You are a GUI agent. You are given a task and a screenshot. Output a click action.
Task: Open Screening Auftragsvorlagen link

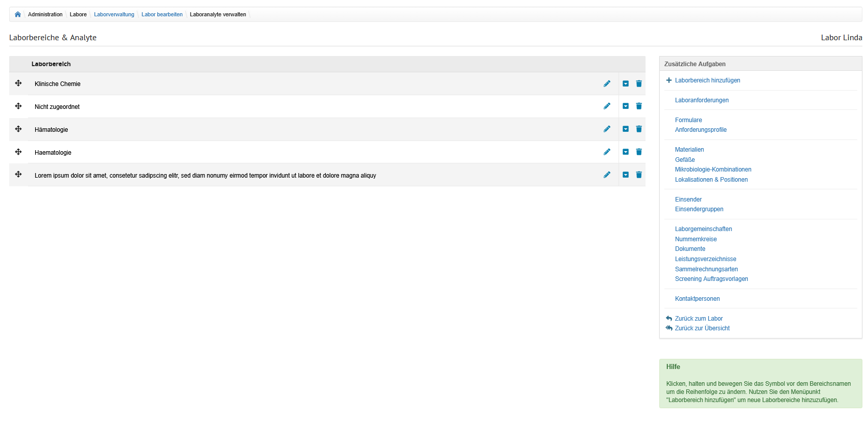pyautogui.click(x=711, y=279)
